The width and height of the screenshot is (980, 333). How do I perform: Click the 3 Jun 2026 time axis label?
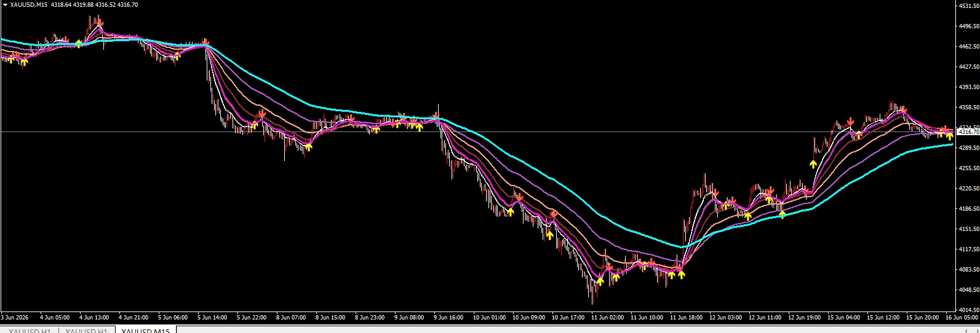[x=15, y=318]
